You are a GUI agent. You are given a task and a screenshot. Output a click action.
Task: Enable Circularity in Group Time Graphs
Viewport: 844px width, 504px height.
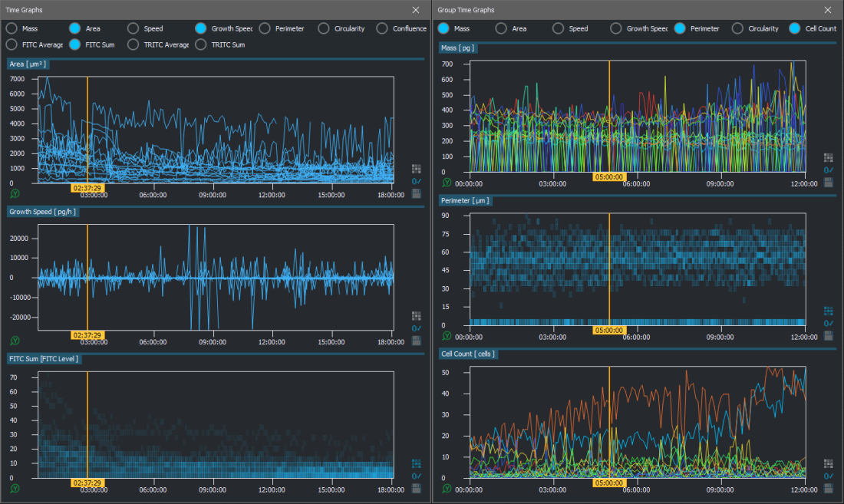pos(737,28)
